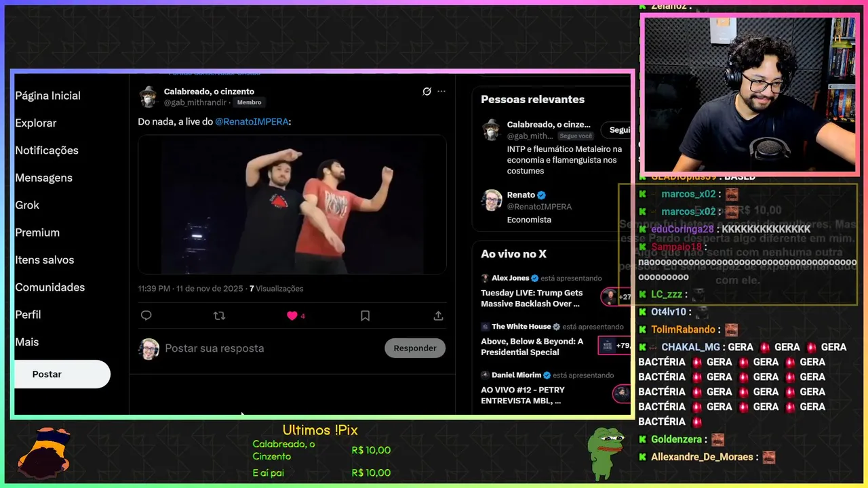Click the @gab_mithrandir handle on the post
Viewport: 868px width, 488px height.
195,102
